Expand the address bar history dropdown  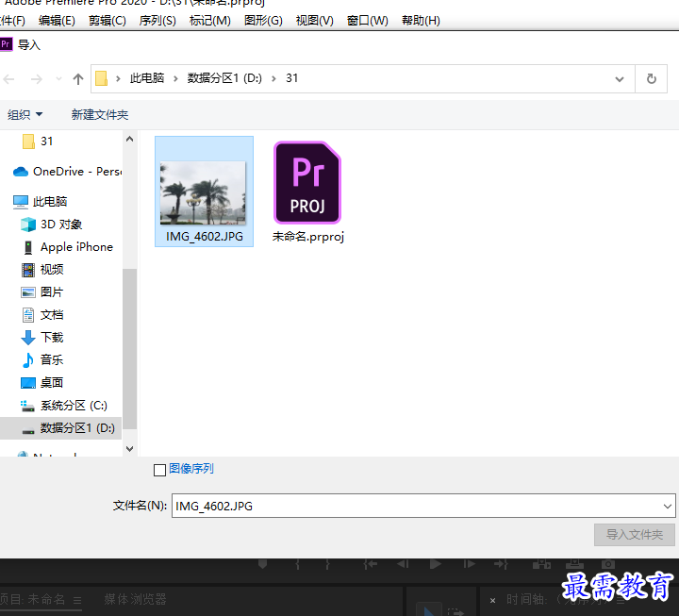point(620,79)
